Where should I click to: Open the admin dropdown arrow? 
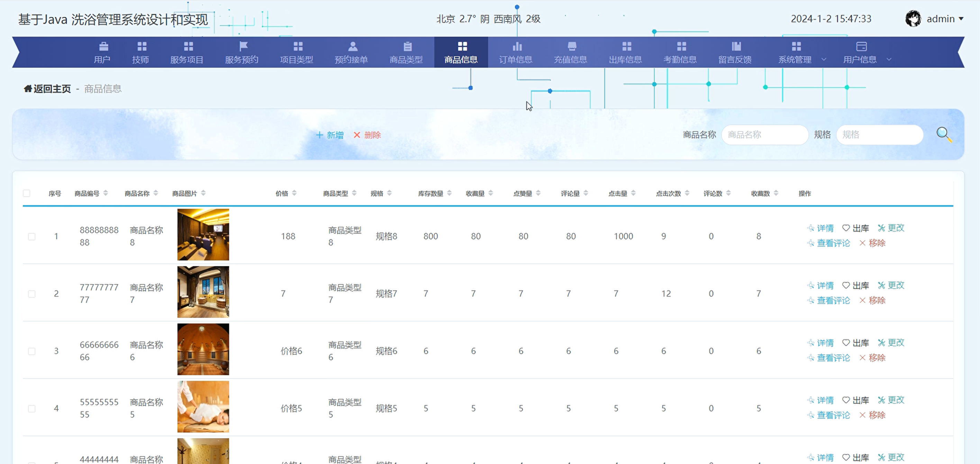pos(961,19)
